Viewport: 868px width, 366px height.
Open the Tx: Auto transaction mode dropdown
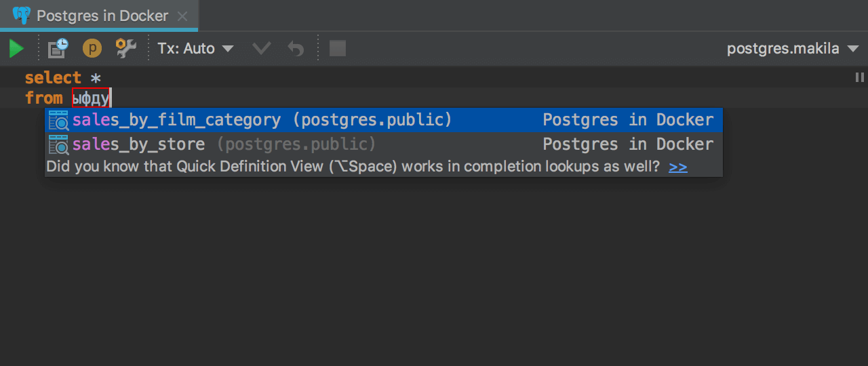(x=195, y=49)
